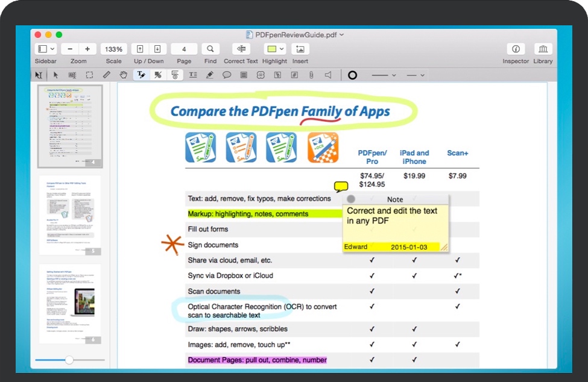Open the second page thumbnail in sidebar
This screenshot has width=588, height=382.
pos(70,215)
